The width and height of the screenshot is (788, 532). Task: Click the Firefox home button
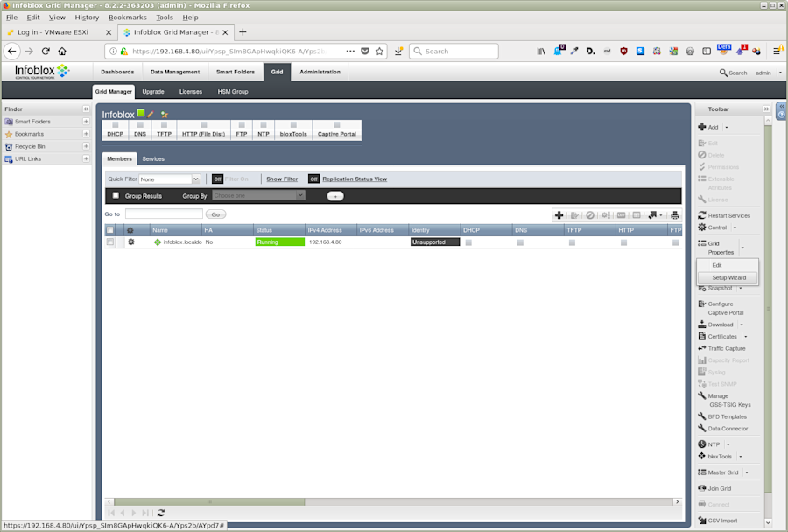[62, 52]
